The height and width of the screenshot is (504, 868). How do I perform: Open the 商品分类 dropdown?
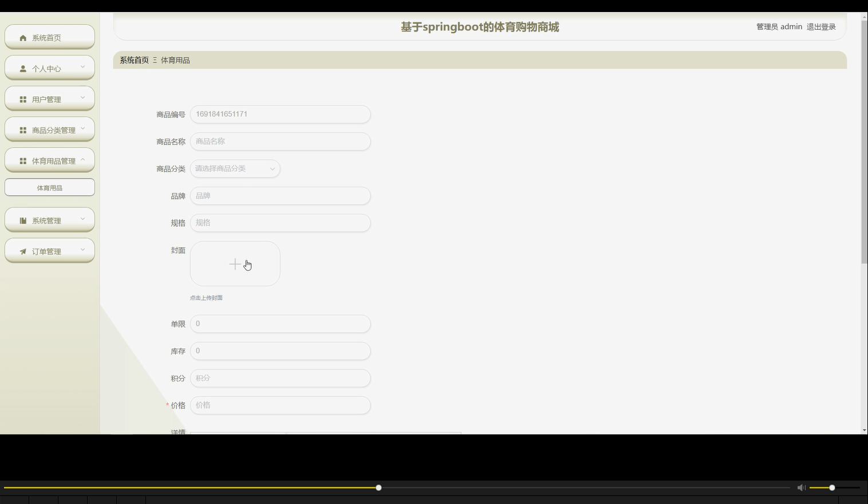[x=235, y=168]
